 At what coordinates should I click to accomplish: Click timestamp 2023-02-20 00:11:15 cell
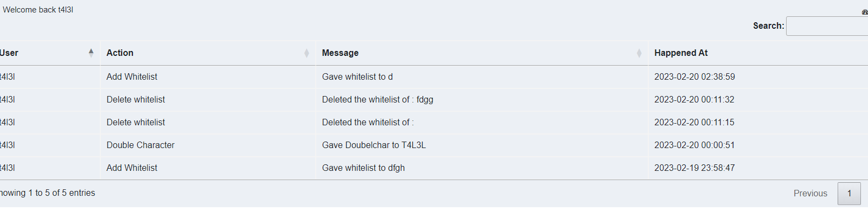coord(694,122)
